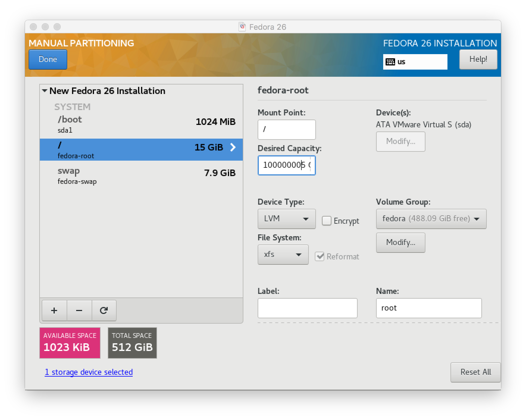Image resolution: width=526 pixels, height=420 pixels.
Task: Click the Done button
Action: pyautogui.click(x=48, y=59)
